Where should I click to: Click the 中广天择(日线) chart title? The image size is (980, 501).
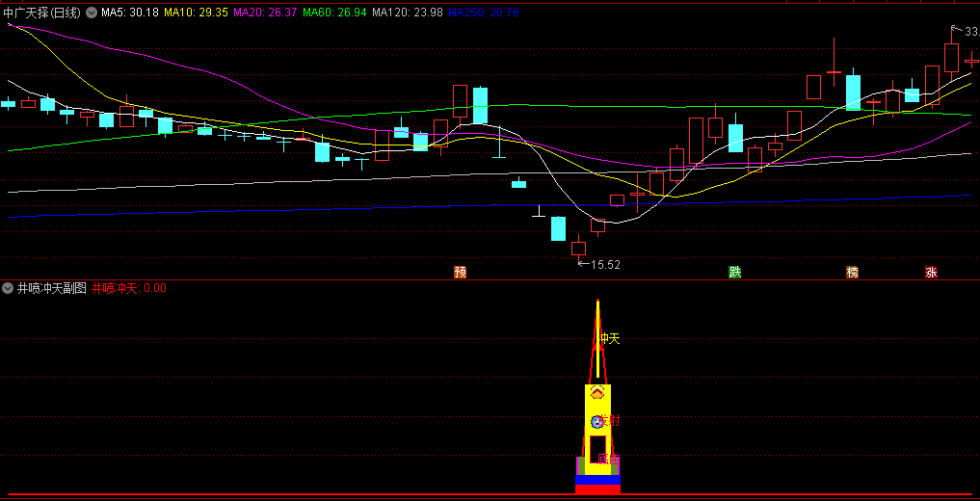click(41, 13)
